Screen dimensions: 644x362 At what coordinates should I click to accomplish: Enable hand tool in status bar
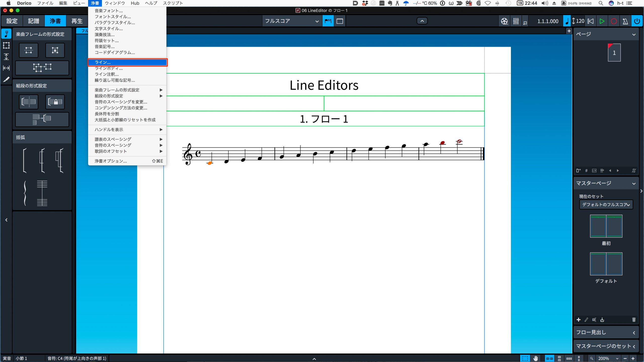535,358
